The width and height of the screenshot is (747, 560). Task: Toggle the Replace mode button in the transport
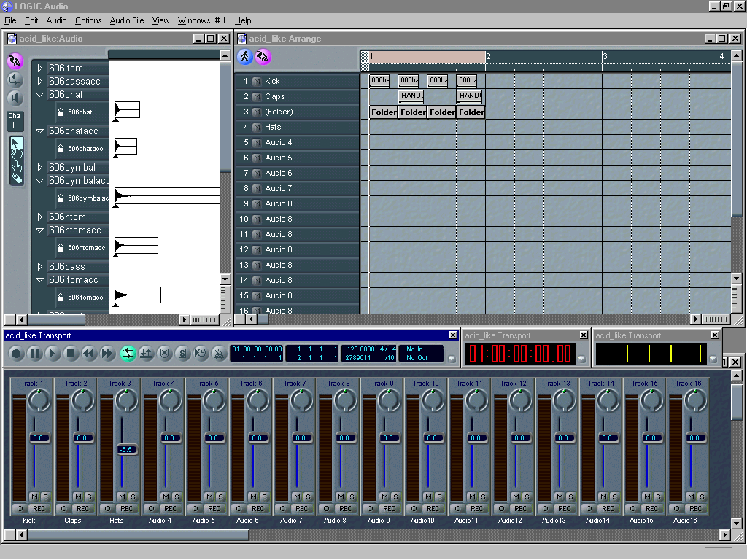tap(164, 354)
